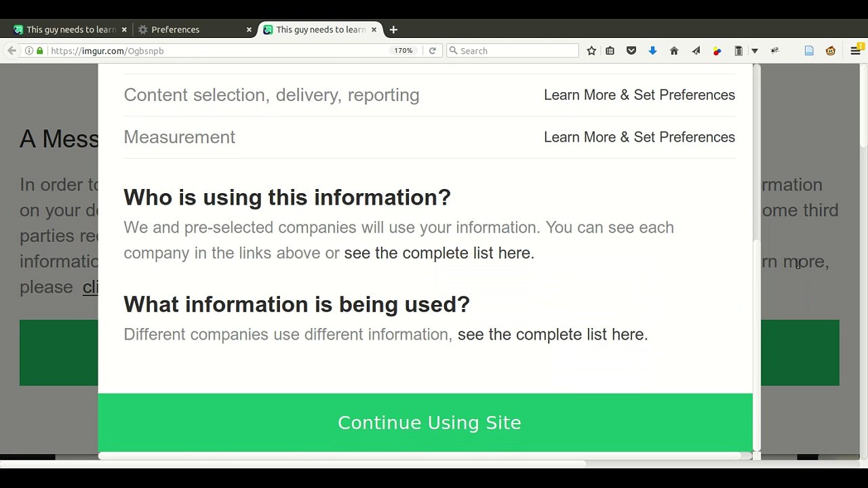Screen dimensions: 868x488
Task: Close the first 'This guy needs to learn' tab
Action: pos(124,30)
